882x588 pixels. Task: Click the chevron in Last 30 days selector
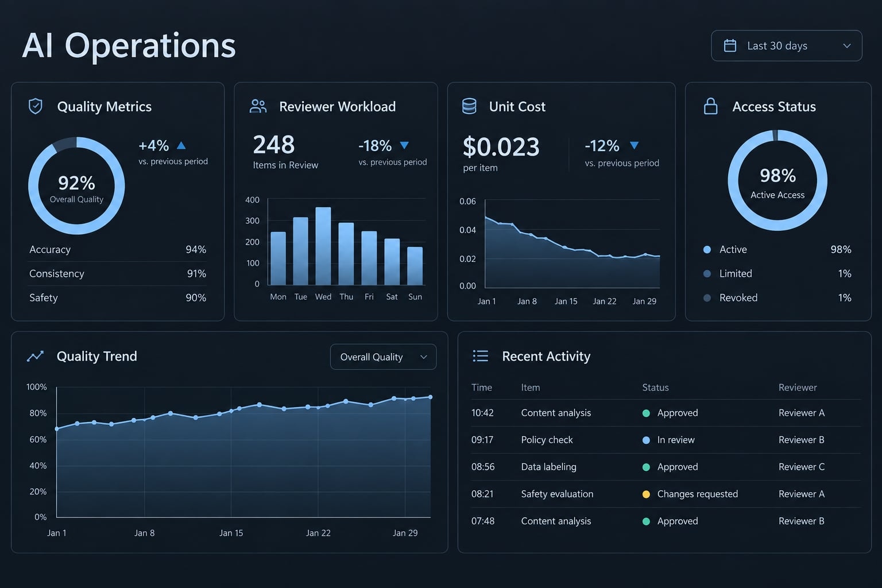(847, 45)
